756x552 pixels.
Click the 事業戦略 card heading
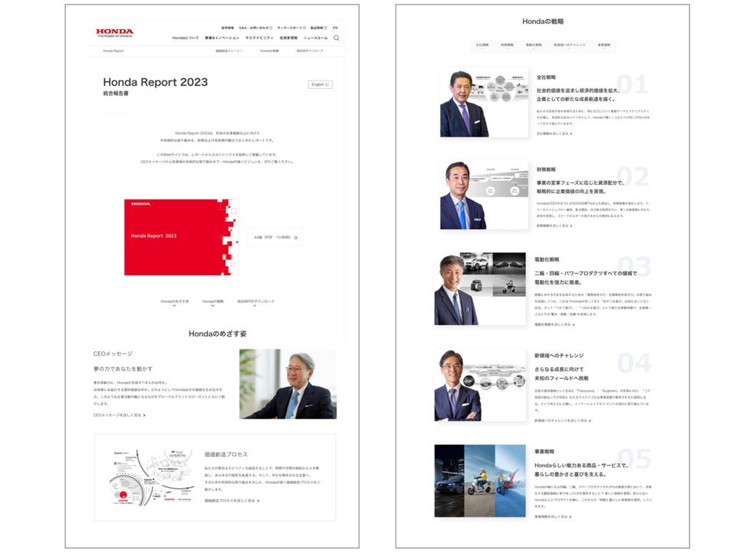point(544,452)
